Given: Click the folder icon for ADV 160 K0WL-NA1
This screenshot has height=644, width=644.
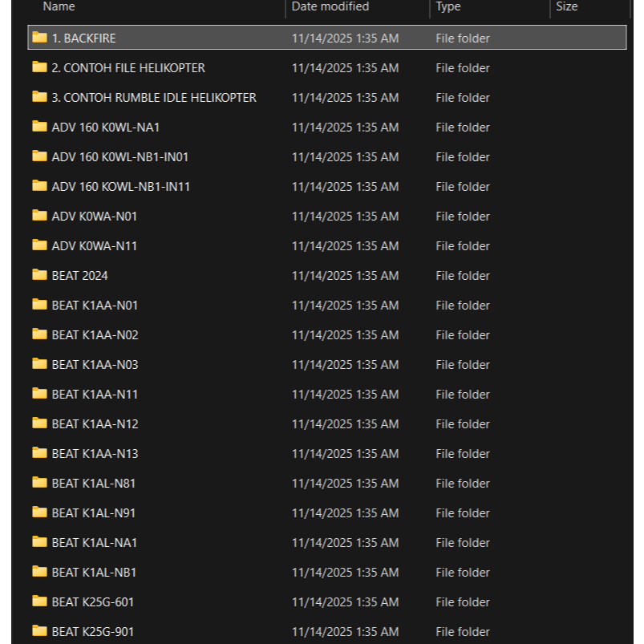Looking at the screenshot, I should coord(38,127).
